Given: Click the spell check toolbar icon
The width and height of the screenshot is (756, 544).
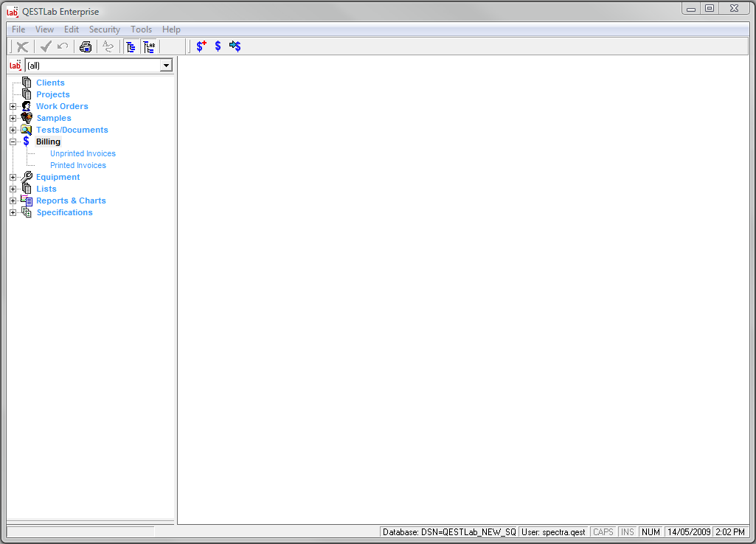Looking at the screenshot, I should [108, 46].
